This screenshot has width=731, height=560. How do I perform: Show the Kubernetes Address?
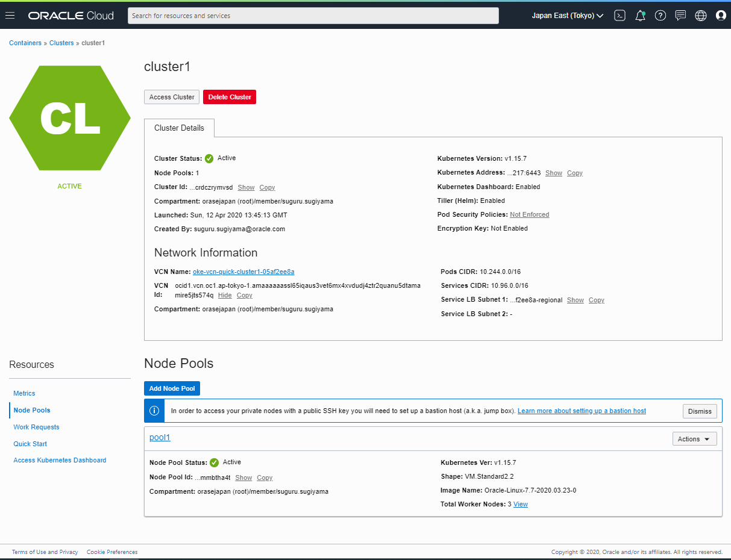tap(554, 173)
